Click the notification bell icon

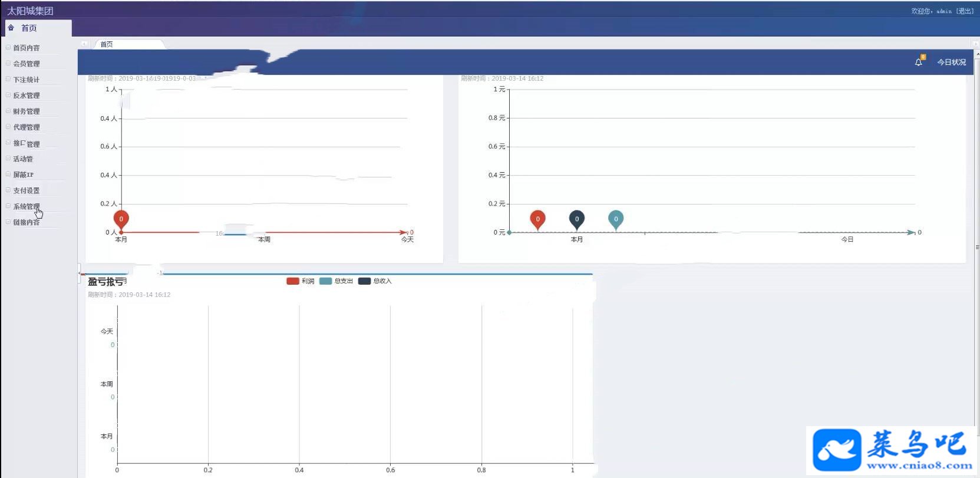click(x=918, y=62)
